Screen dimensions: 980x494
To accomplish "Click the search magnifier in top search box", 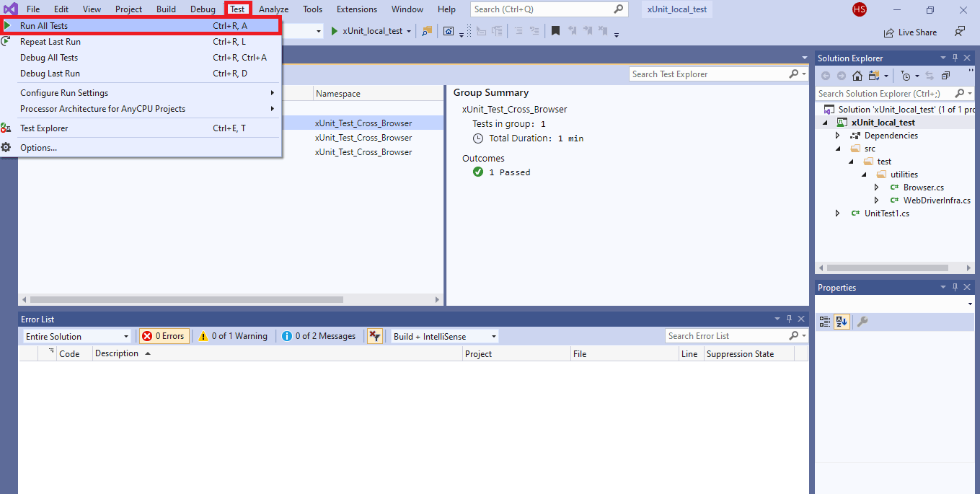I will pos(619,9).
